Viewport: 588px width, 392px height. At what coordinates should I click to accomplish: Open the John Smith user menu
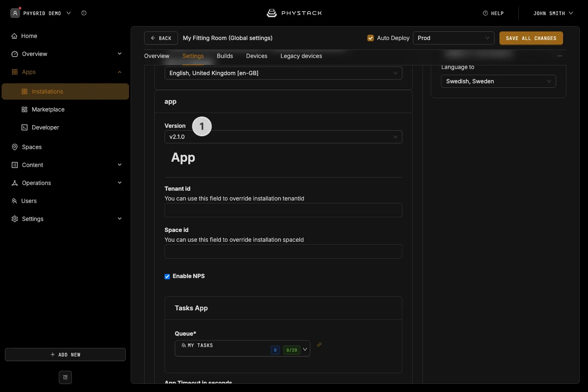(x=553, y=13)
